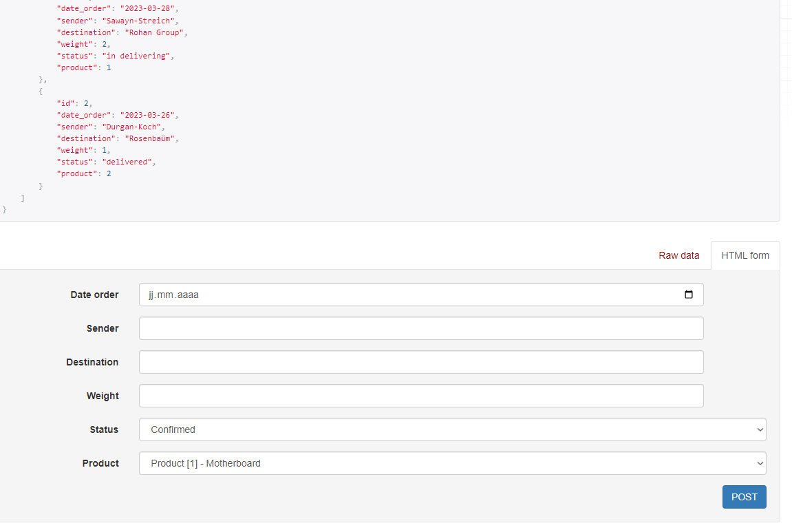Open the Status dropdown showing Confirmed

452,429
